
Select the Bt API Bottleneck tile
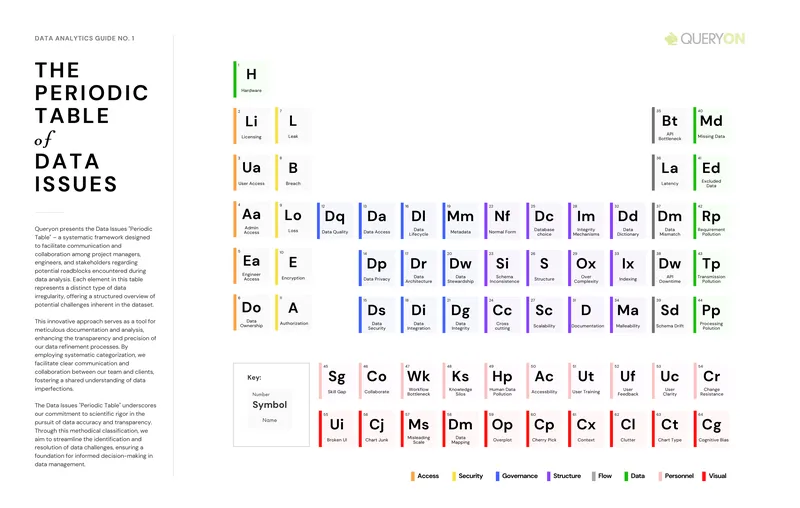(670, 125)
